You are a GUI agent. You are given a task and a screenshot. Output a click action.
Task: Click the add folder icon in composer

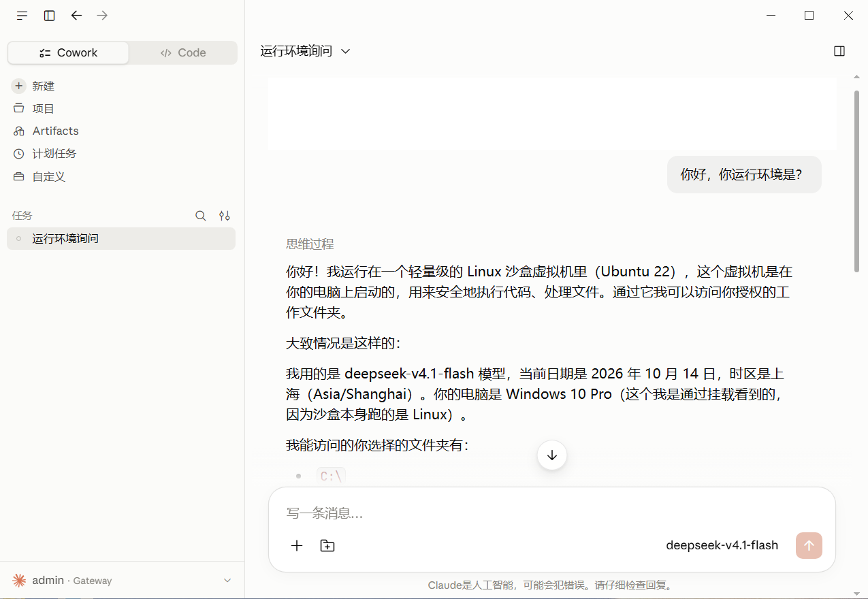click(327, 545)
